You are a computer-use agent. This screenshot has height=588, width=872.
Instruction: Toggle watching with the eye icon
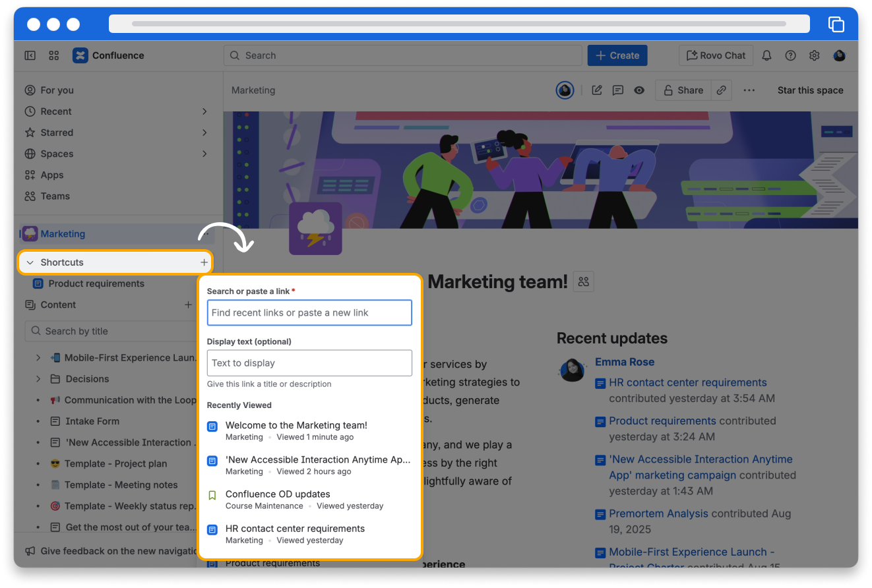[x=639, y=90]
